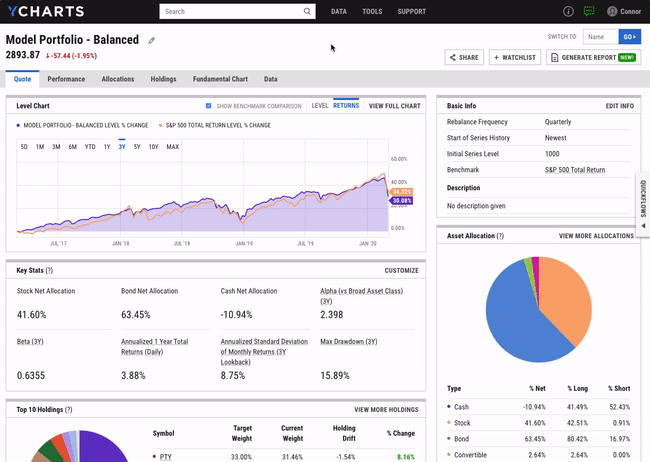Open View Full Chart link
This screenshot has width=650, height=462.
coord(394,106)
